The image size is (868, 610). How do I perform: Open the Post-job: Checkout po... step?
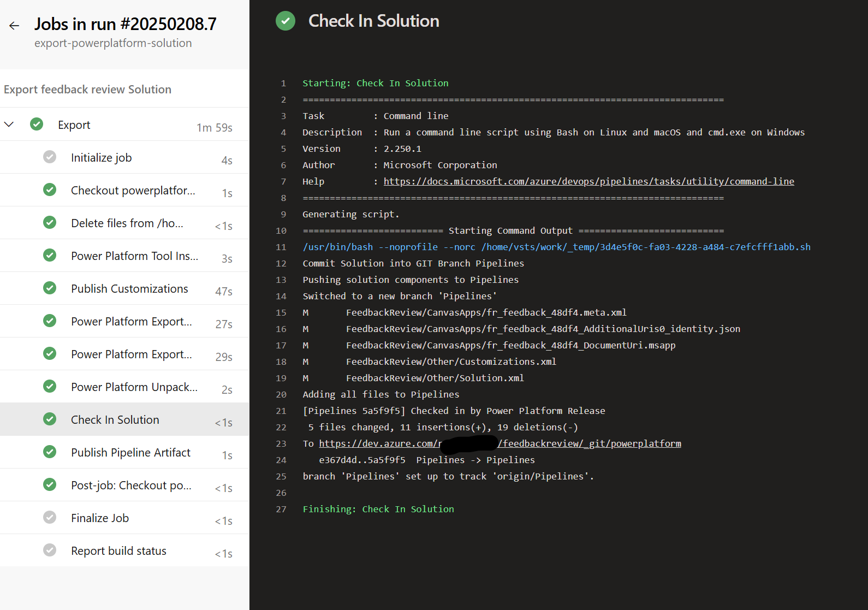[x=131, y=485]
